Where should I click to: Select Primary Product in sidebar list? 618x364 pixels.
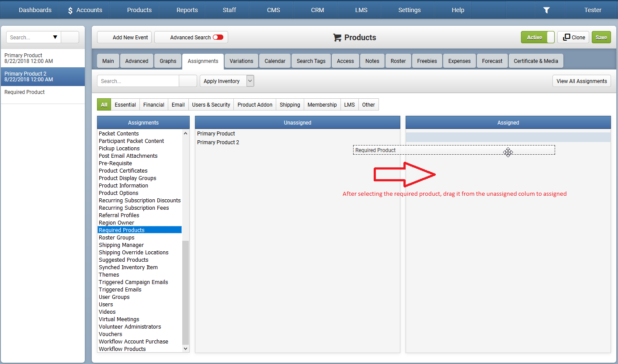(x=43, y=58)
